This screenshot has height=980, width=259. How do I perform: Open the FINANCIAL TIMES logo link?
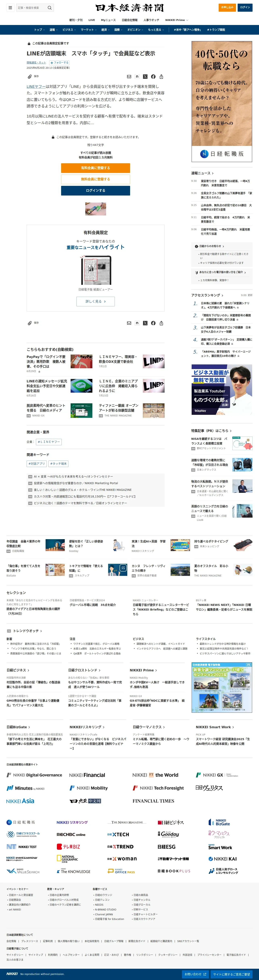click(154, 801)
